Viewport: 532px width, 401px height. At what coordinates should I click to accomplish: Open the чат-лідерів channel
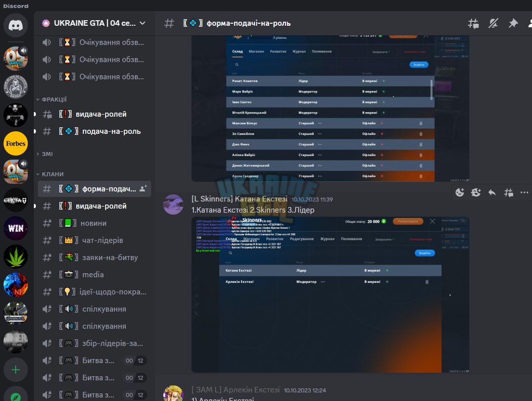click(94, 240)
